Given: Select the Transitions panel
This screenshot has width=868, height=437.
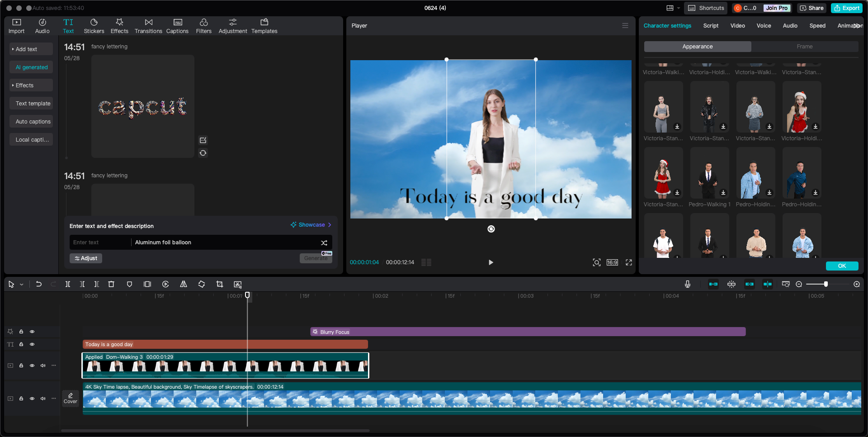Looking at the screenshot, I should point(148,25).
